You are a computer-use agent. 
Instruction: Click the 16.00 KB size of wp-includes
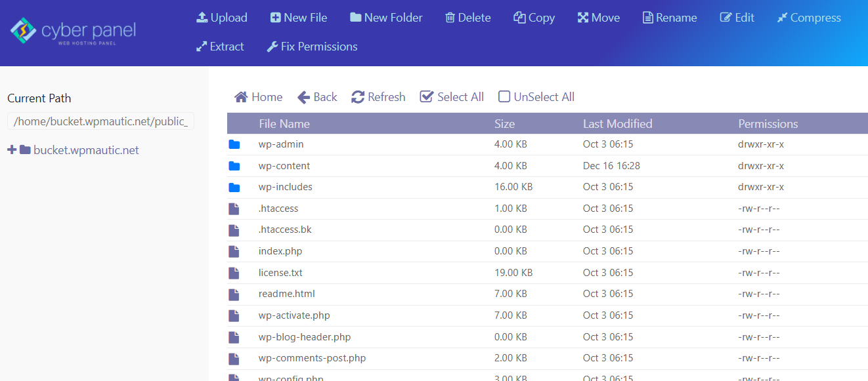513,187
